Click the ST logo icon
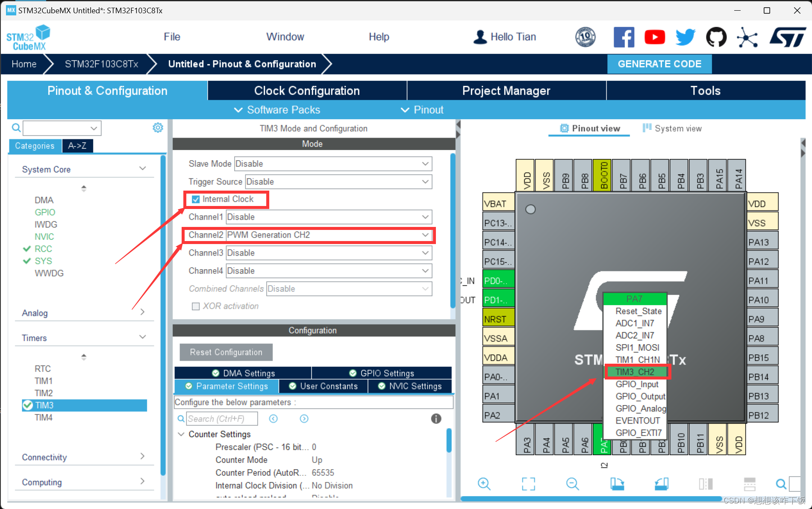Viewport: 812px width, 509px height. 788,37
